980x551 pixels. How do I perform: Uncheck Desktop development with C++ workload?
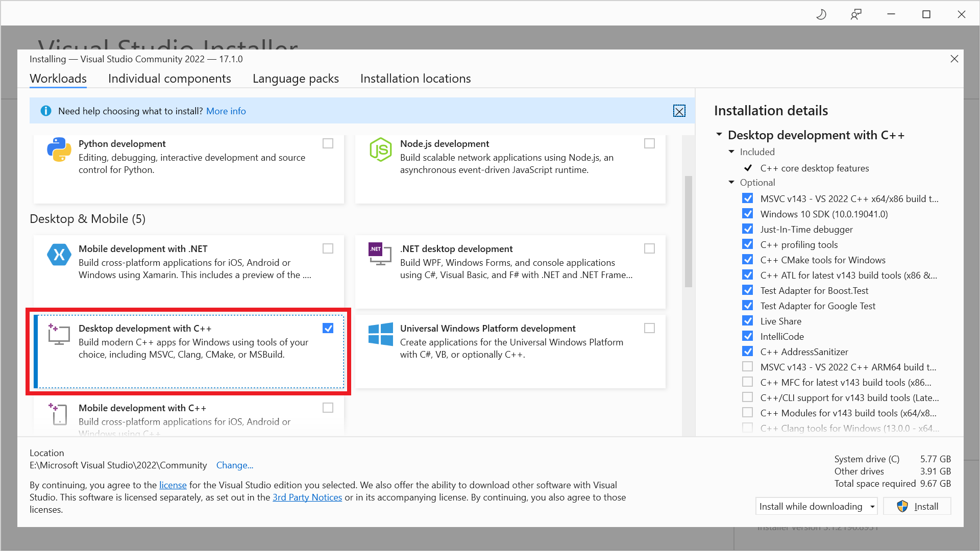tap(328, 328)
